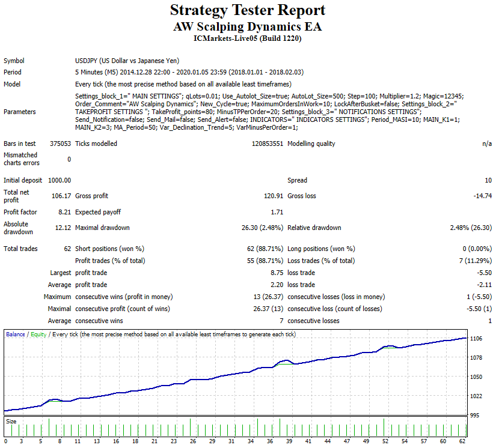The image size is (499, 448).
Task: Select the AW Scalping Dynamics EA heading
Action: click(248, 26)
